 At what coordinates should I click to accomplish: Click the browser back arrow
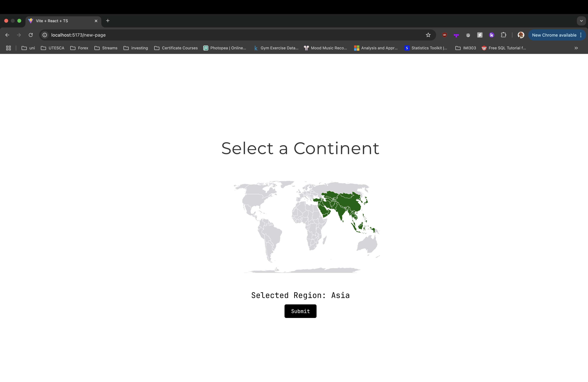(7, 35)
